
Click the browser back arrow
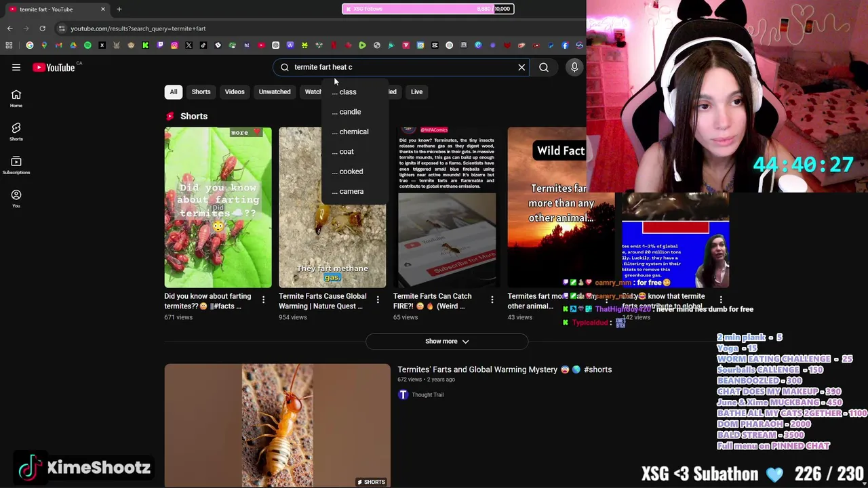point(9,28)
